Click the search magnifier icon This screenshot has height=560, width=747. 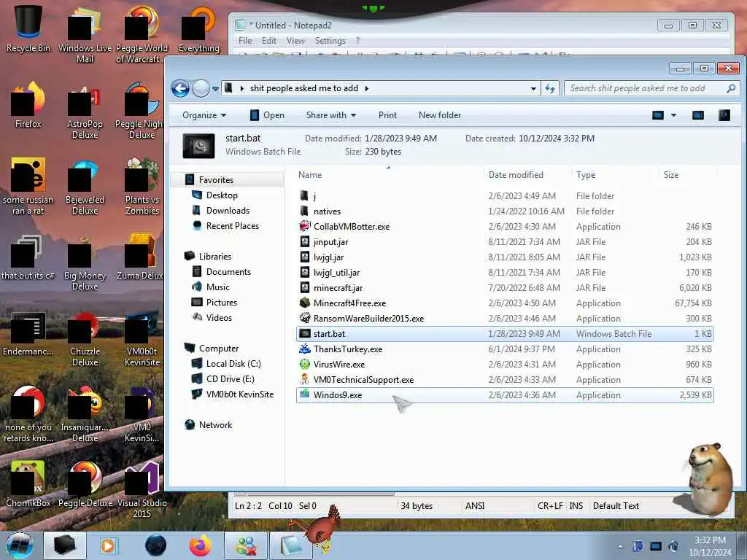click(x=731, y=88)
